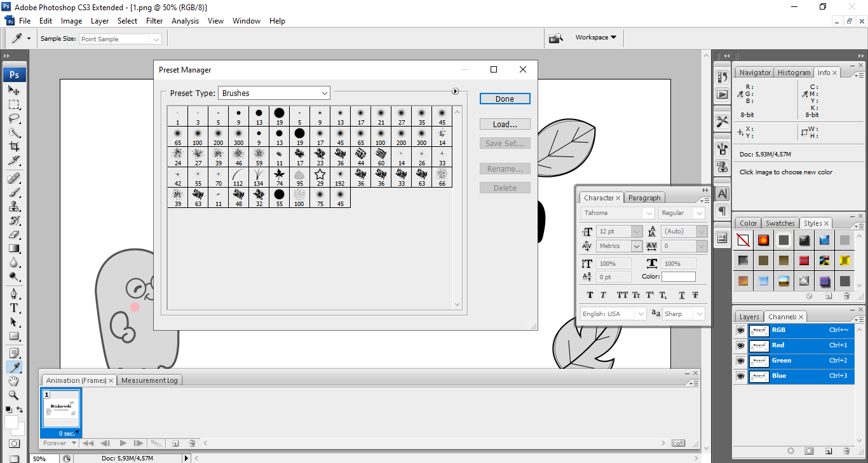Toggle visibility of the Green channel
The height and width of the screenshot is (463, 868).
740,361
